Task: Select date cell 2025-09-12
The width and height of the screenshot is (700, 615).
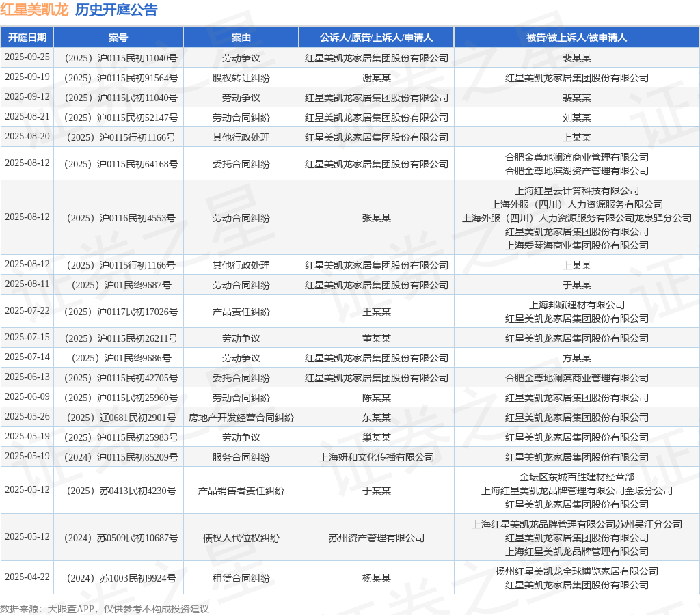Action: pos(27,97)
